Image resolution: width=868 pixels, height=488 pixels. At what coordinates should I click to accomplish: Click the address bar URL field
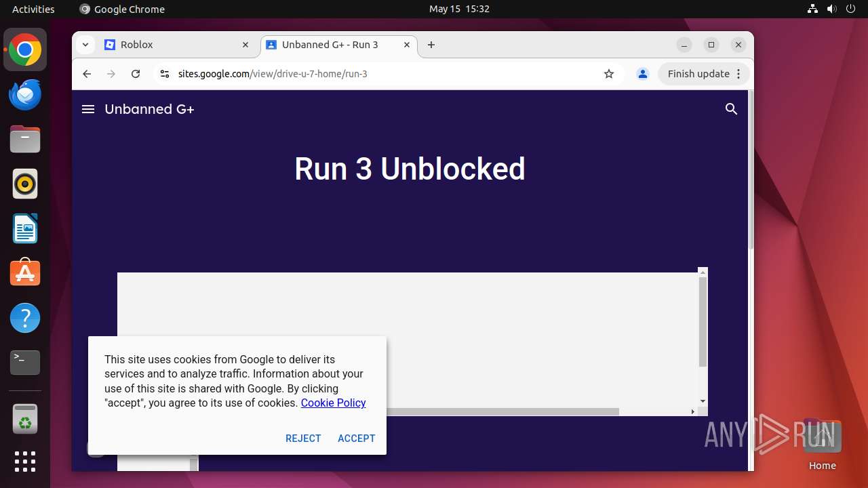[x=387, y=74]
